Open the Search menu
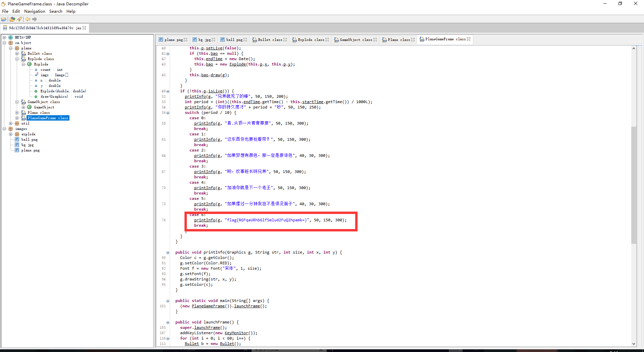The width and height of the screenshot is (644, 352). click(x=56, y=11)
